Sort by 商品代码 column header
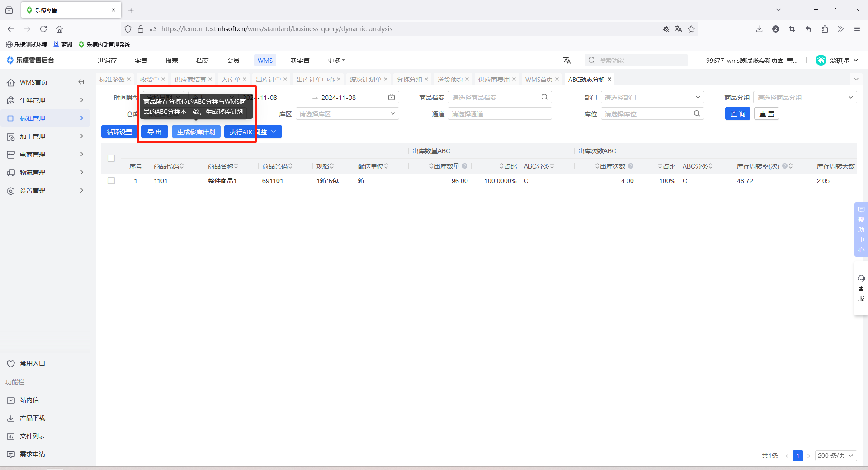The width and height of the screenshot is (868, 470). click(x=169, y=166)
